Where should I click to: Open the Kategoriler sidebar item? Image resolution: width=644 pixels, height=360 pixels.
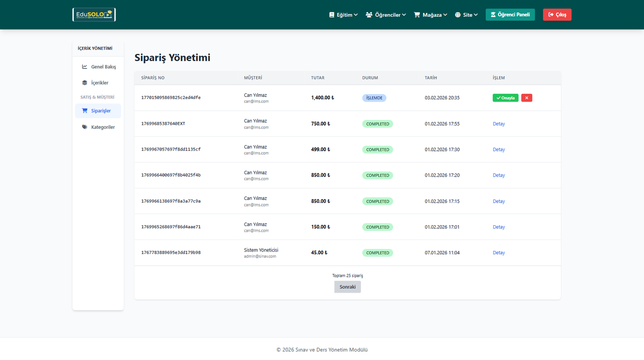pos(103,127)
